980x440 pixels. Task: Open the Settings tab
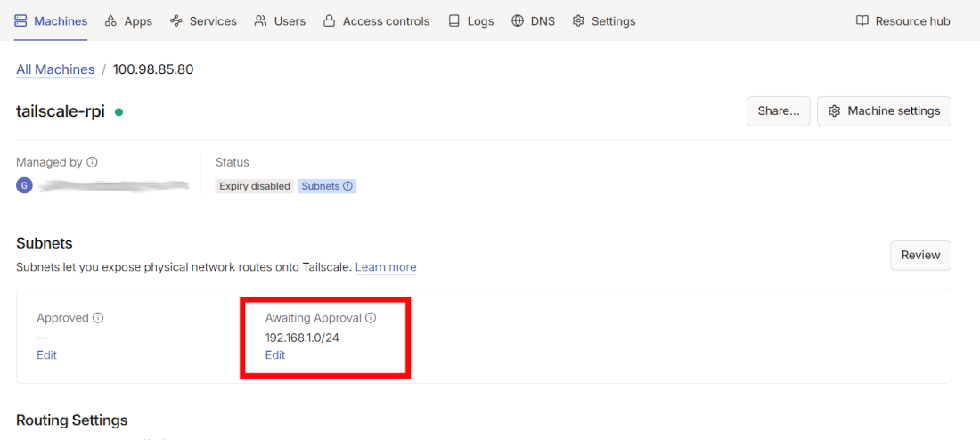click(x=604, y=21)
